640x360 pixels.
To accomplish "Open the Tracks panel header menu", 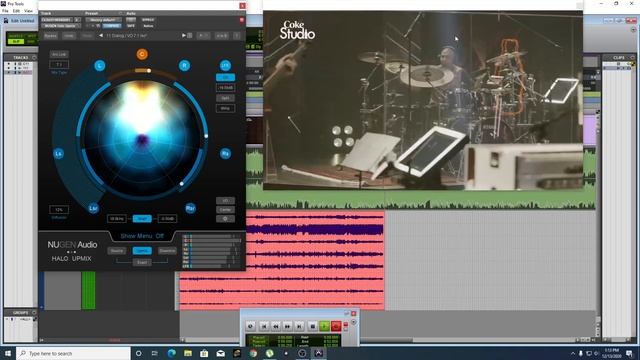I will pos(34,58).
